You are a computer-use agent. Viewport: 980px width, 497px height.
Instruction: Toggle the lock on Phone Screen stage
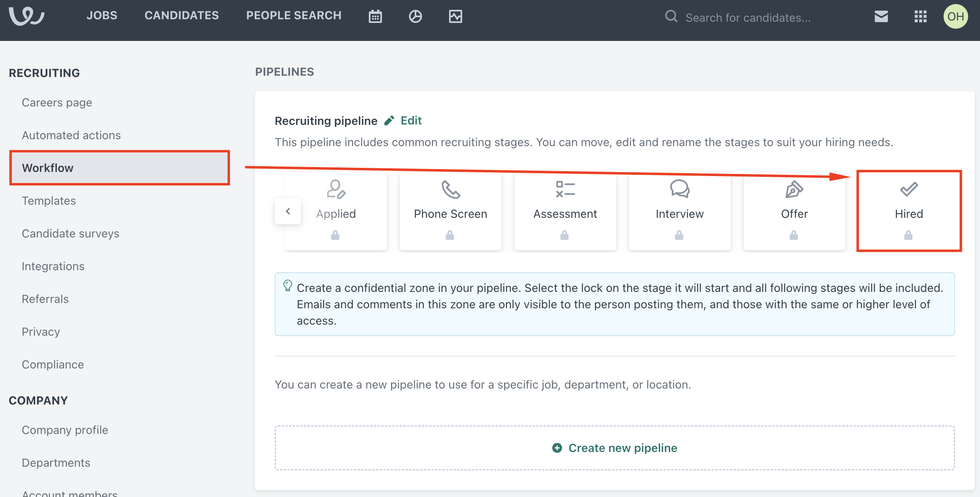pyautogui.click(x=450, y=235)
